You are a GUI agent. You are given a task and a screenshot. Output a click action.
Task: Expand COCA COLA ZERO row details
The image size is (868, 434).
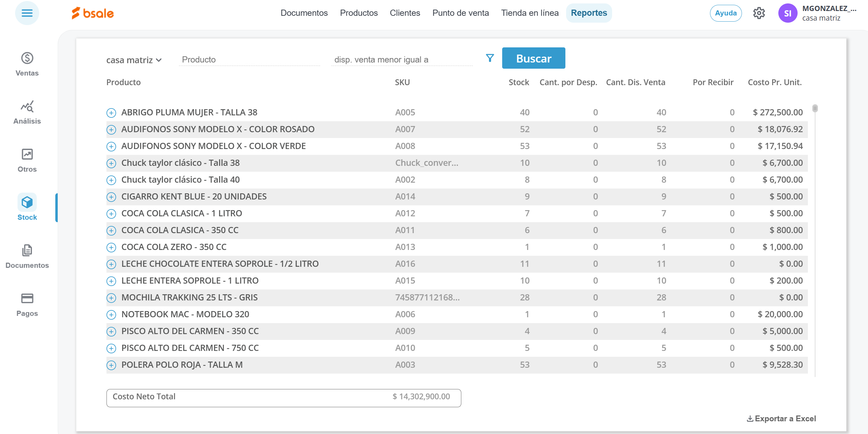coord(111,247)
